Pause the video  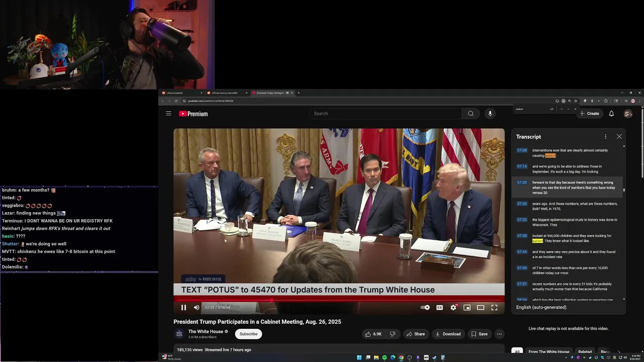[184, 308]
